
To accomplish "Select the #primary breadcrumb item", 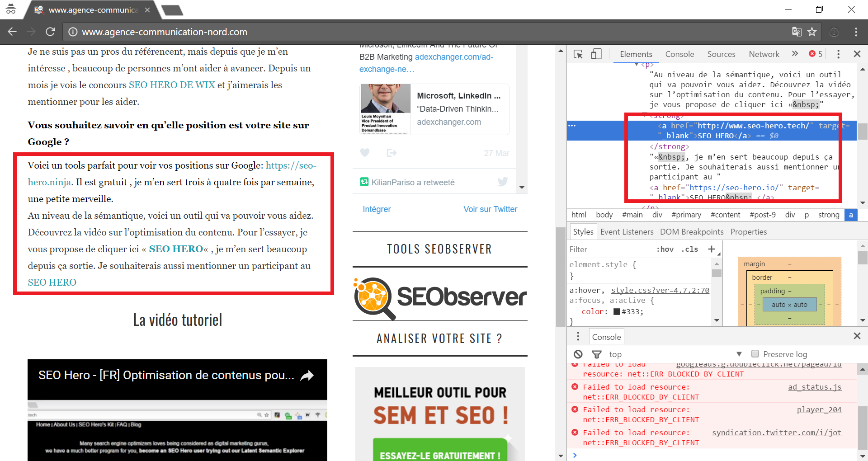I will (x=686, y=215).
